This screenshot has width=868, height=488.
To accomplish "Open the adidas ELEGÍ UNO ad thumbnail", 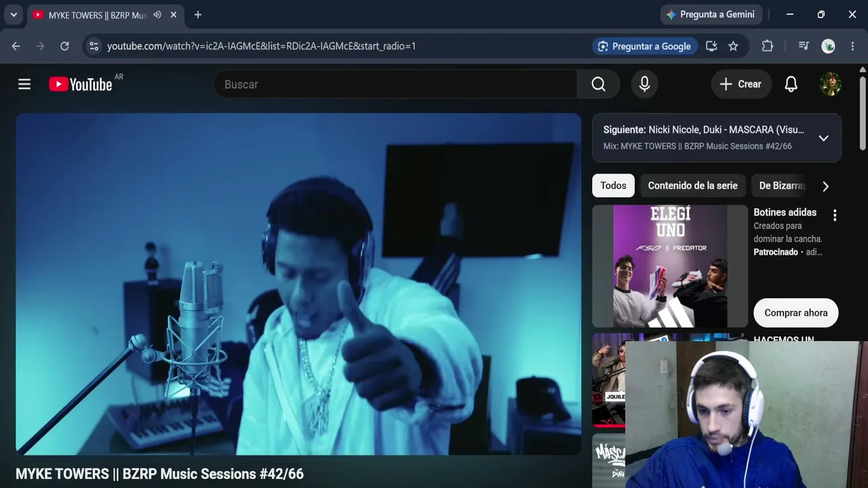I will pos(670,266).
